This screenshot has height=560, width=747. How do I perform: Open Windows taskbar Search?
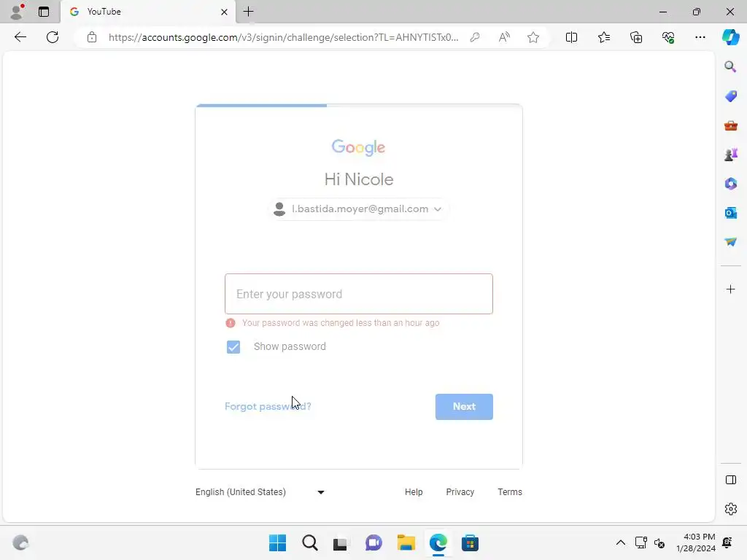[x=309, y=542]
